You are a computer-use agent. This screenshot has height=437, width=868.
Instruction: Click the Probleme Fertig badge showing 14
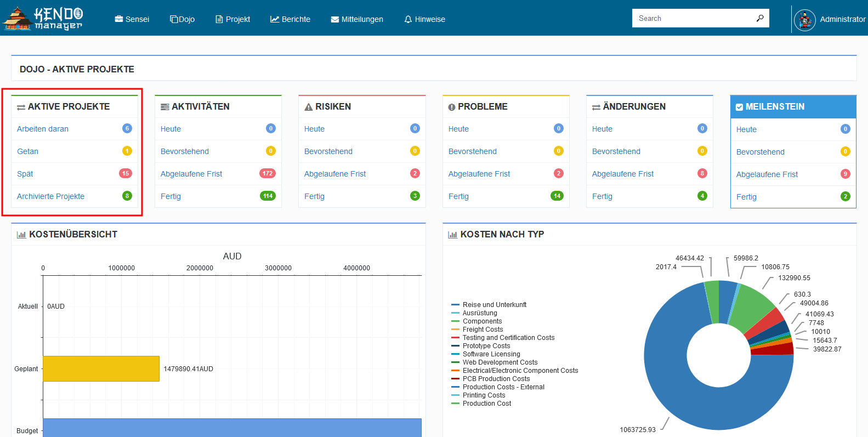(x=557, y=196)
